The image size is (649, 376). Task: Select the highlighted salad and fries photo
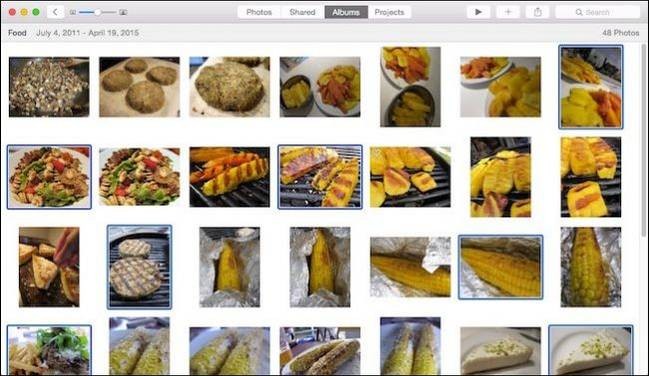pyautogui.click(x=49, y=350)
